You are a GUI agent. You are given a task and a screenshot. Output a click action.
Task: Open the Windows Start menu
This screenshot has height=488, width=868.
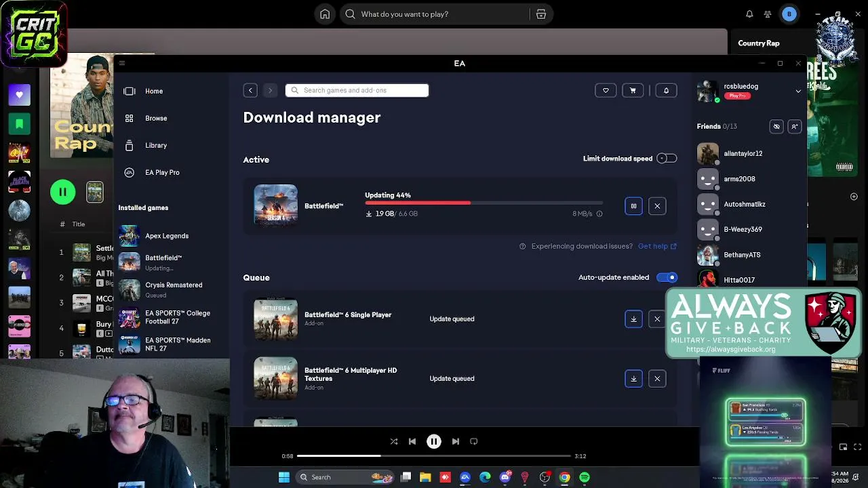pos(284,477)
